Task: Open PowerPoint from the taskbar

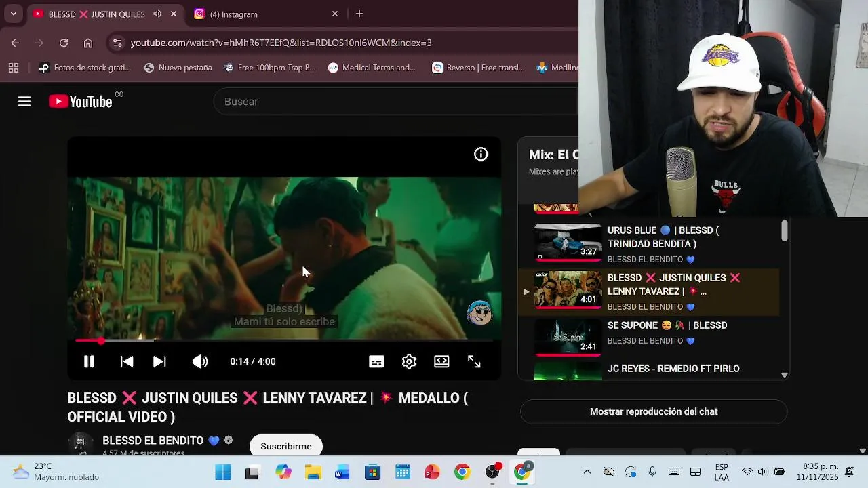Action: 432,472
